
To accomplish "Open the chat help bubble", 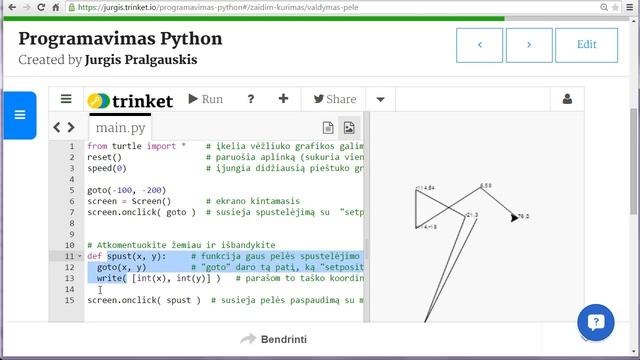I will click(596, 322).
